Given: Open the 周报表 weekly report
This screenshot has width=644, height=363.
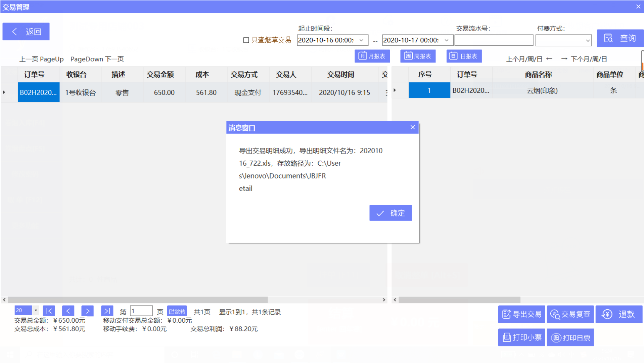Looking at the screenshot, I should [x=418, y=56].
